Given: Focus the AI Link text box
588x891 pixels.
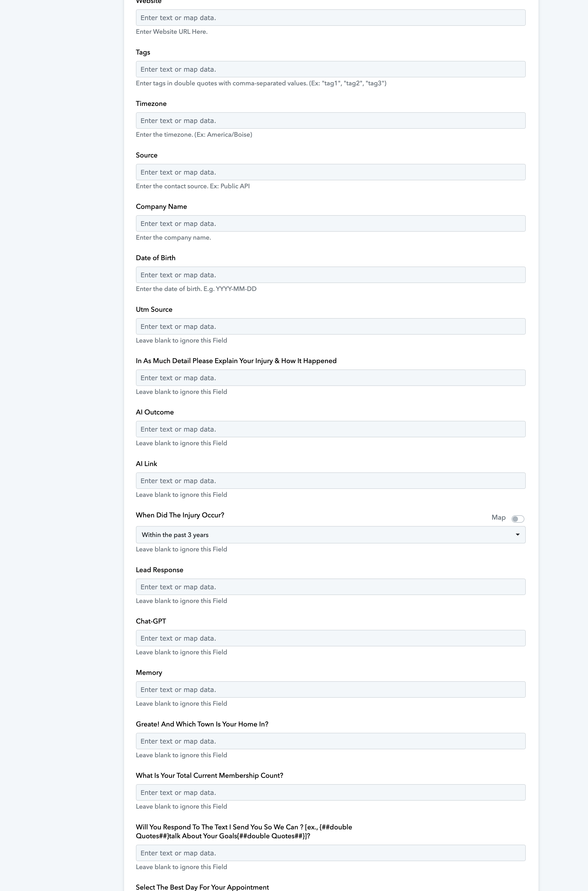Looking at the screenshot, I should click(x=330, y=481).
